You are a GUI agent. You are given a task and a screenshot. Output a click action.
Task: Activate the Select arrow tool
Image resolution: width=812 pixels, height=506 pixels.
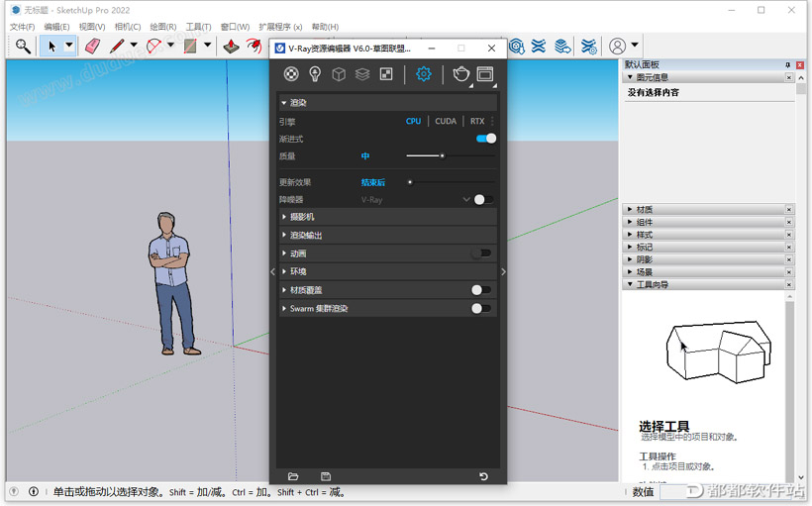click(x=51, y=47)
